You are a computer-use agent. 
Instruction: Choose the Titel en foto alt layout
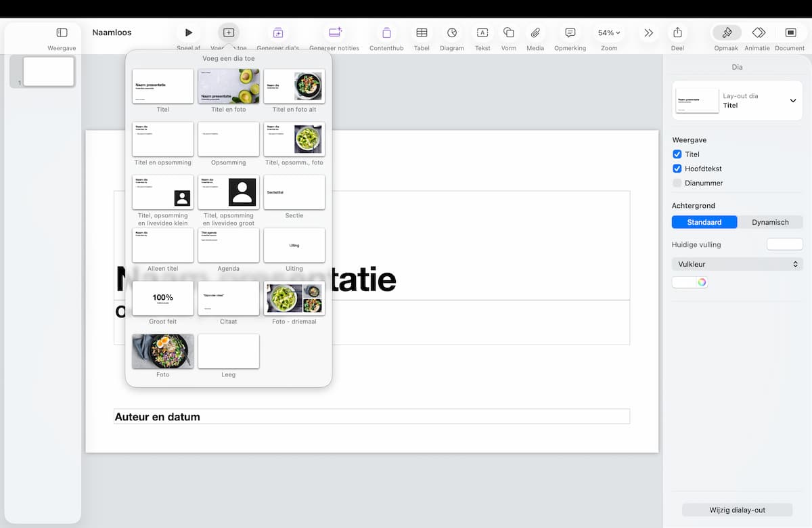[294, 86]
